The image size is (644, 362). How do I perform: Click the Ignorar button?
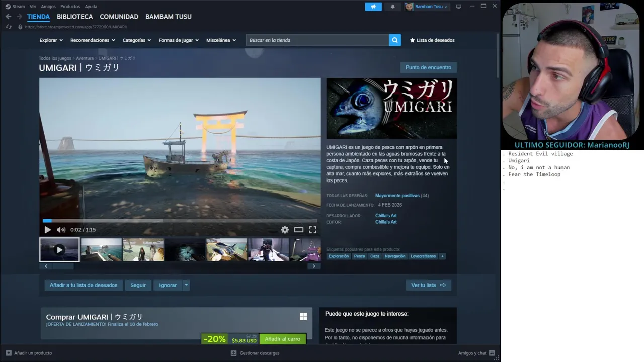(168, 285)
